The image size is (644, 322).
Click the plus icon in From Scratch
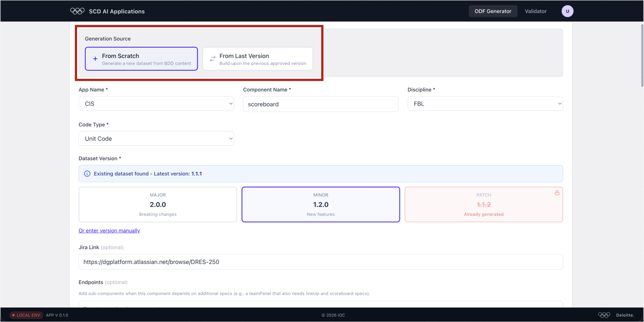[95, 59]
